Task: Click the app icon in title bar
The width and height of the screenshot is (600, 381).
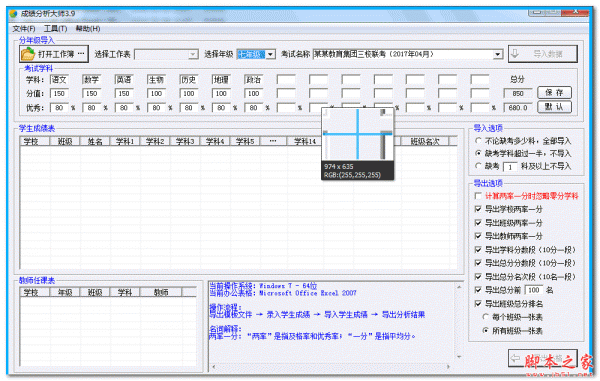Action: point(13,14)
